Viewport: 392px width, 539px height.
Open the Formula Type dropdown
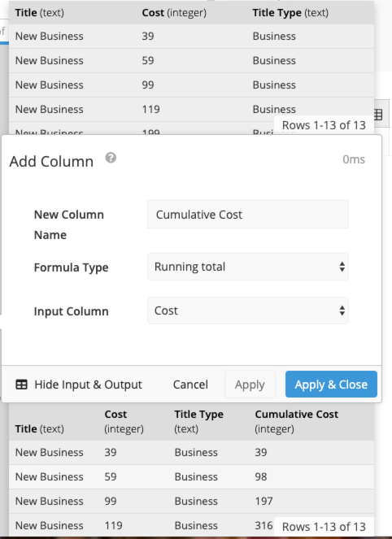pos(248,267)
